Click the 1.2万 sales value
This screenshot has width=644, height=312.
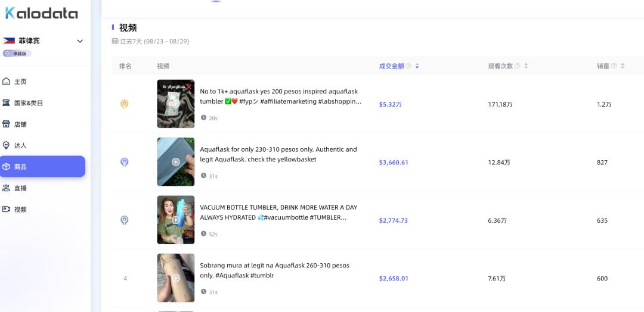click(x=604, y=105)
